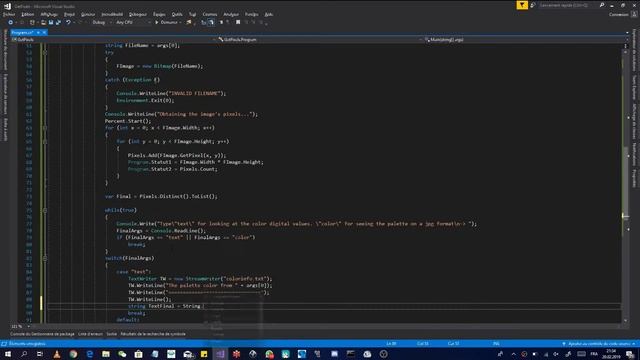This screenshot has height=360, width=640.
Task: Open the package manager console tab
Action: click(42, 334)
